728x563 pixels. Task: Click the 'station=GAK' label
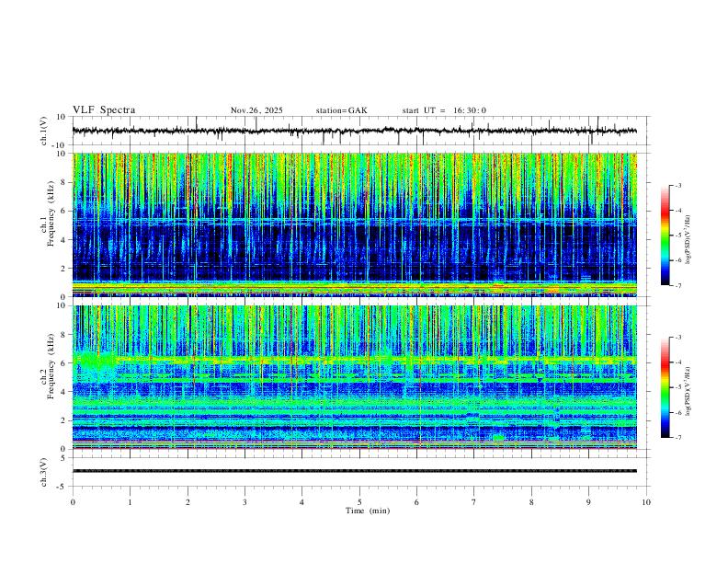[341, 110]
